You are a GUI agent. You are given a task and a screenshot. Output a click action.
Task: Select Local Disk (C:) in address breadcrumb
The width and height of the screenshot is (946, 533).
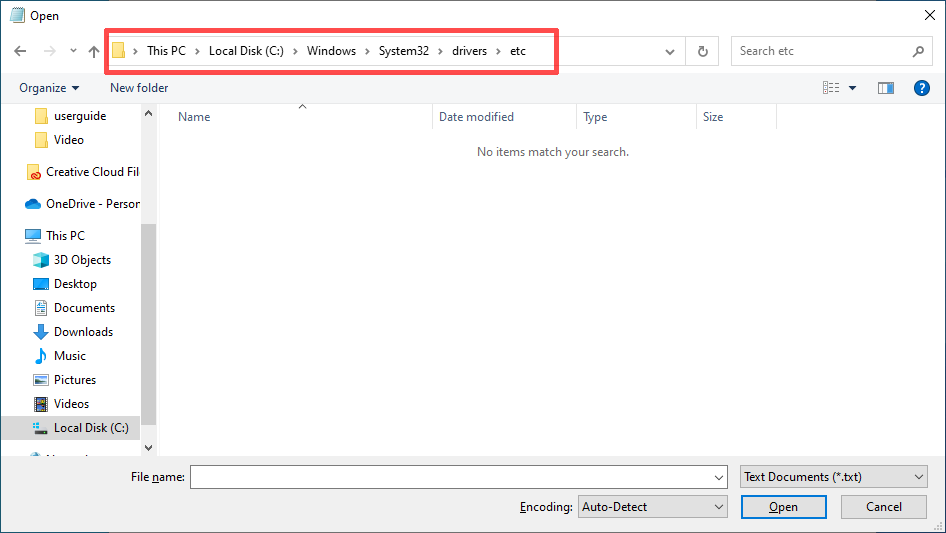(246, 51)
